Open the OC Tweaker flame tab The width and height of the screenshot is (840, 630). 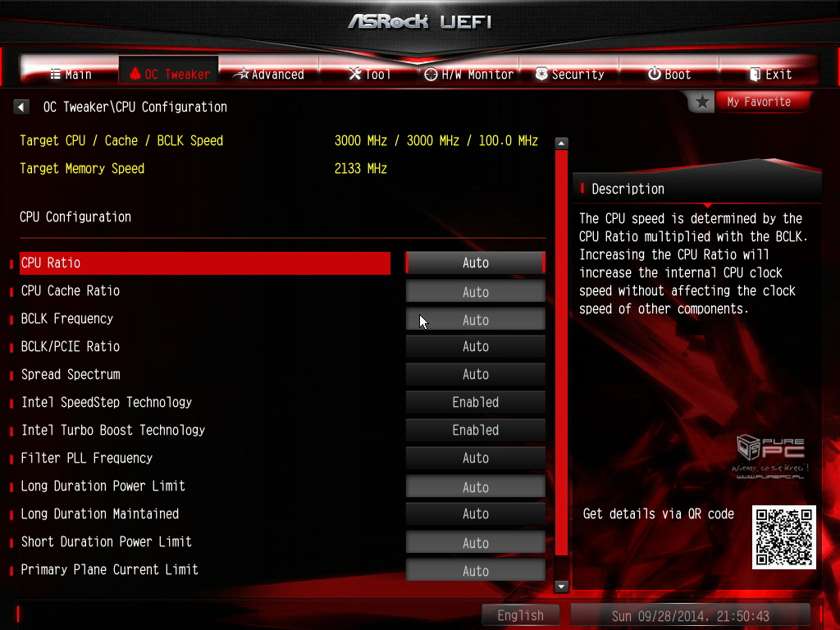(x=169, y=74)
